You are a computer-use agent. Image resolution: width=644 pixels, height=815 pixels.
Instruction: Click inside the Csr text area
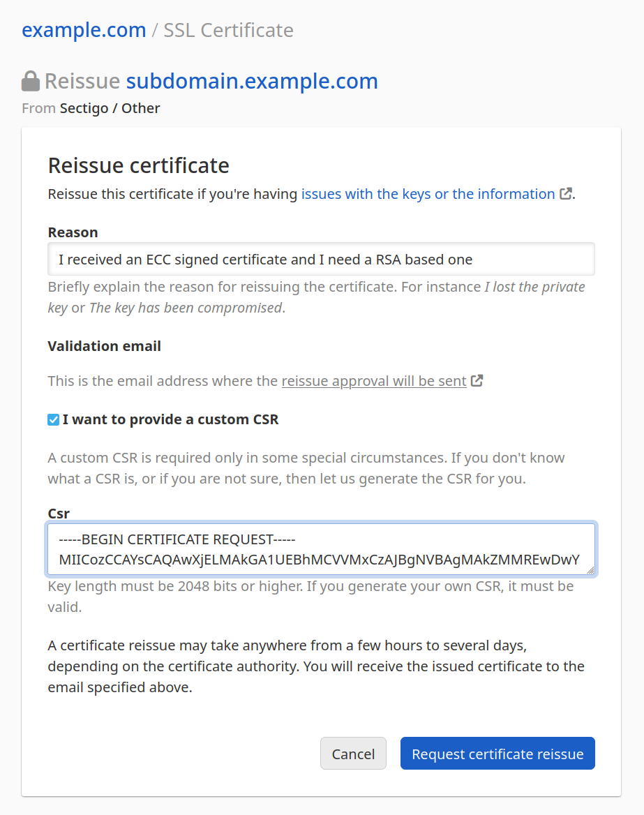pyautogui.click(x=321, y=549)
